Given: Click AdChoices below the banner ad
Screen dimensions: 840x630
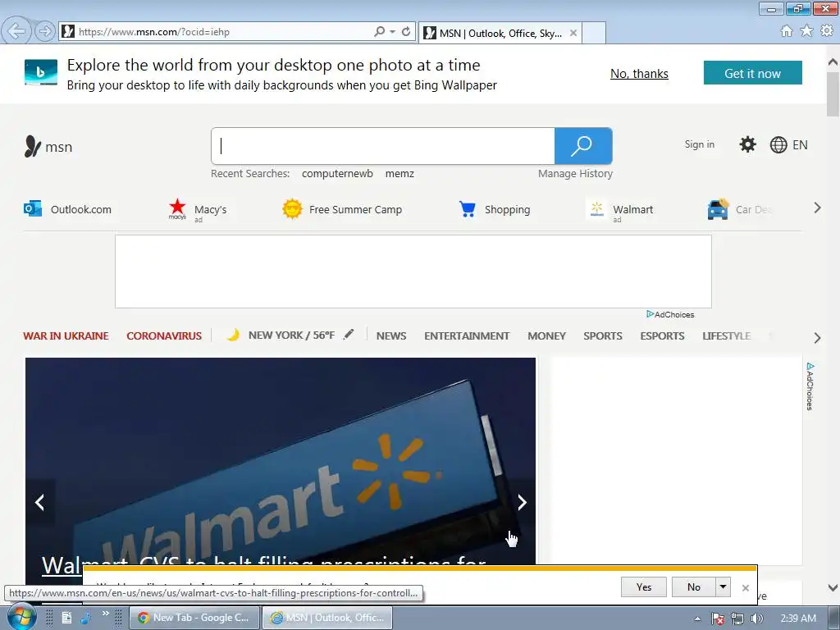Looking at the screenshot, I should point(670,314).
